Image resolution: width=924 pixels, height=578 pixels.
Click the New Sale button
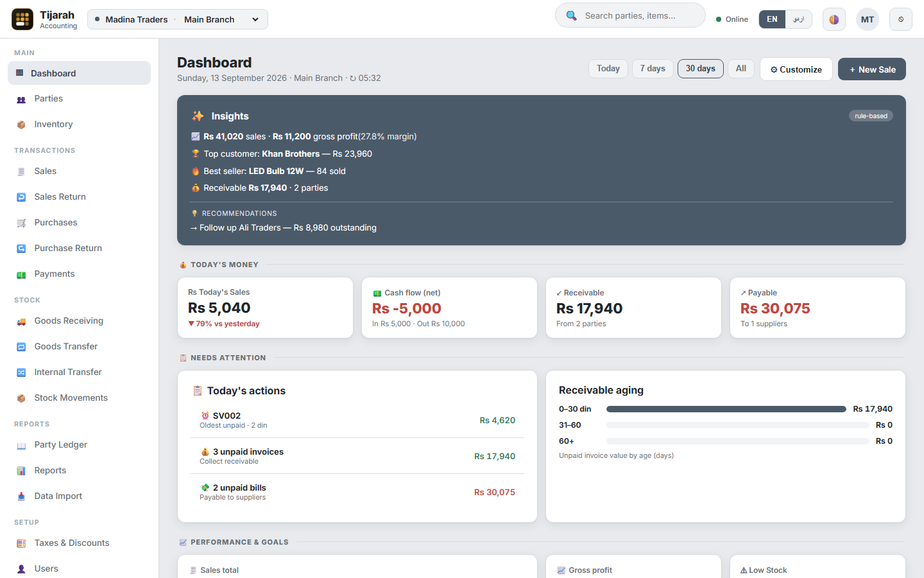click(872, 69)
